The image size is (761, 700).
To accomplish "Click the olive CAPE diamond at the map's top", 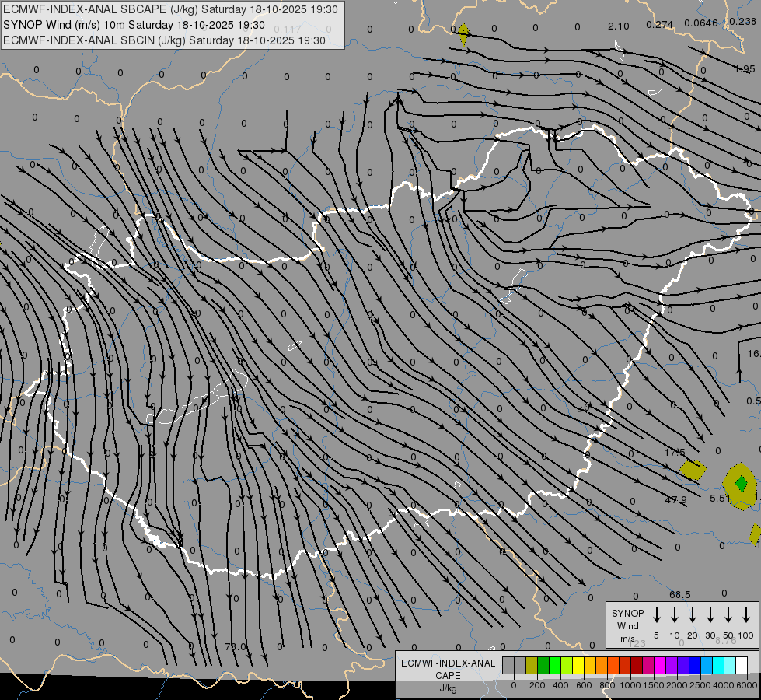I will click(463, 34).
